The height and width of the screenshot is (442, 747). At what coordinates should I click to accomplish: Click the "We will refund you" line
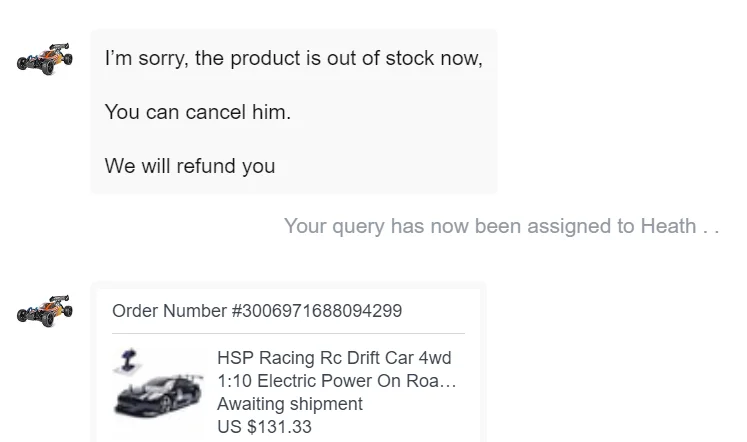pos(189,166)
